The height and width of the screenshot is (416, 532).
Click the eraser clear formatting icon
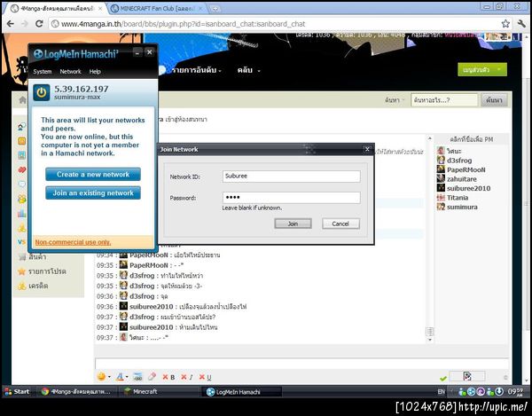[x=152, y=377]
